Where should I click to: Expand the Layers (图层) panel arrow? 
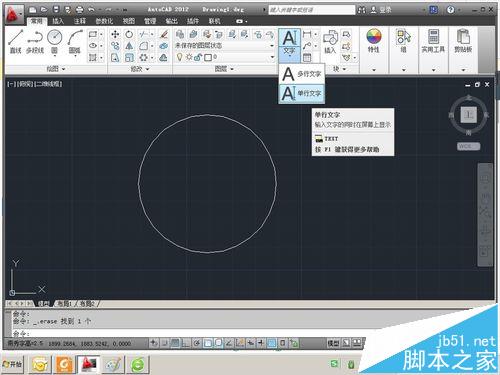click(x=232, y=69)
